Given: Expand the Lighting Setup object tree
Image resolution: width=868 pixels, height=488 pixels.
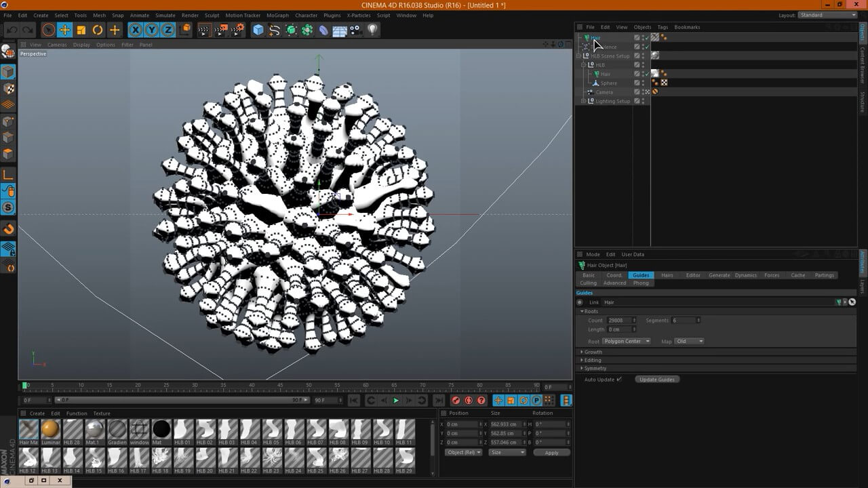Looking at the screenshot, I should tap(583, 101).
